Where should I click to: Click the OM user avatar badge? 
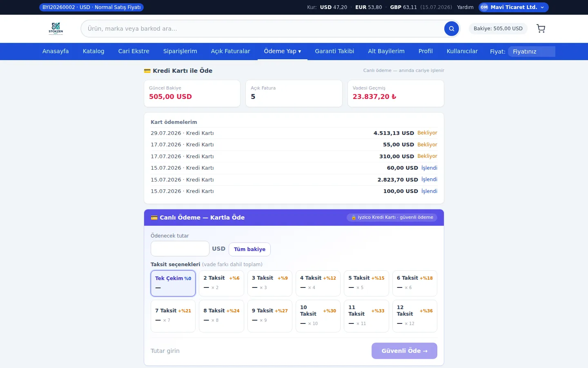point(484,7)
